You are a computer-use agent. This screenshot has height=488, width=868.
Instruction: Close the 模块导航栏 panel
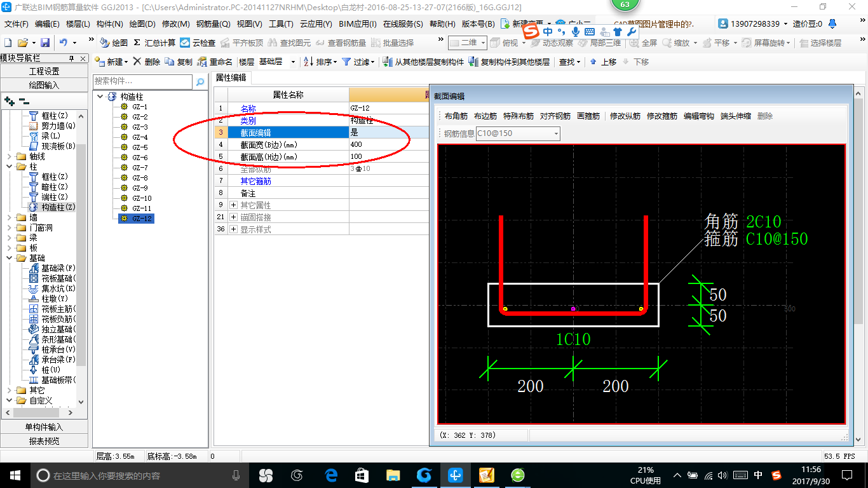(x=84, y=58)
